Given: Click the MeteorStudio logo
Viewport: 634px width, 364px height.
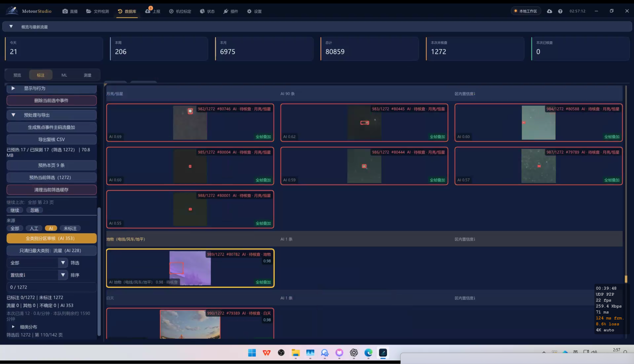Looking at the screenshot, I should (x=12, y=11).
